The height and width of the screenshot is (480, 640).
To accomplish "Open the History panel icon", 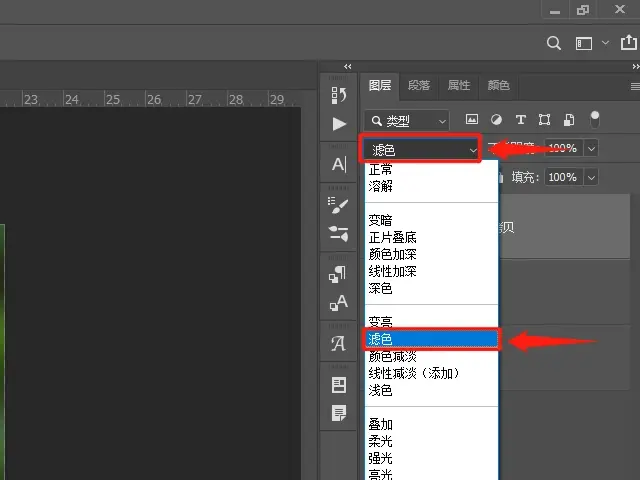I will coord(339,94).
